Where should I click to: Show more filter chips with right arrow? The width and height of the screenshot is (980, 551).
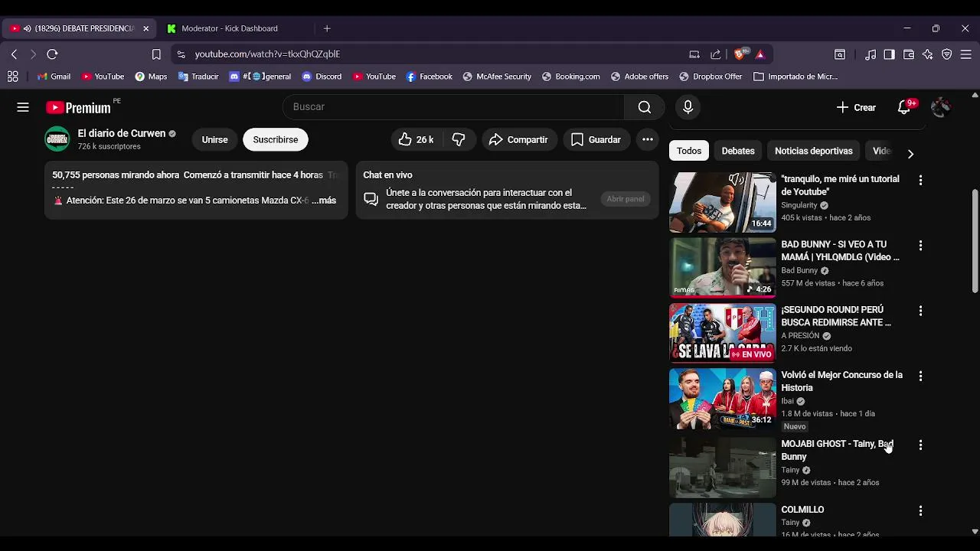point(910,154)
